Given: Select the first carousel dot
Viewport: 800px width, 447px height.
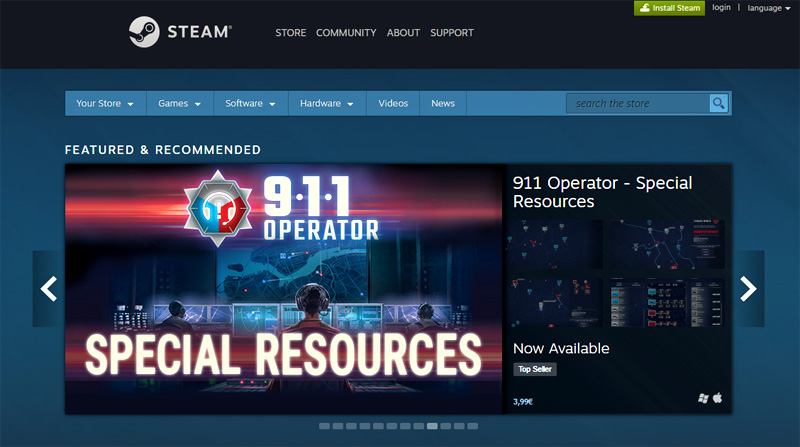Looking at the screenshot, I should (324, 426).
